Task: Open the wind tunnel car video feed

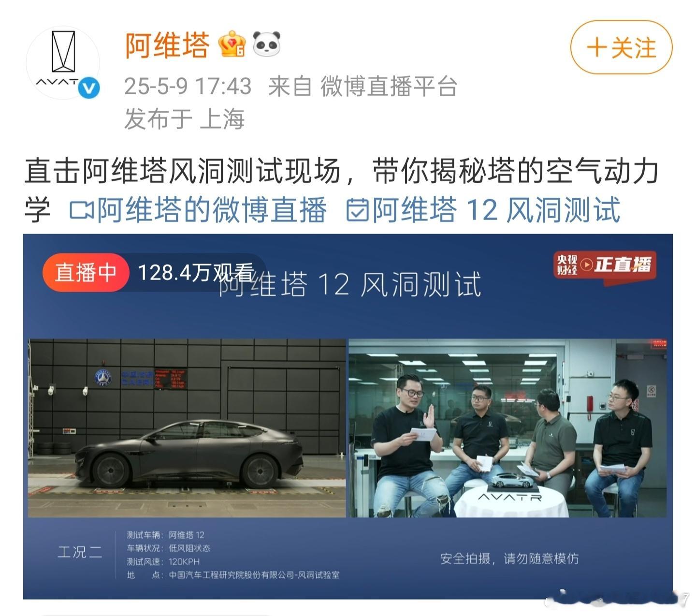Action: point(187,428)
